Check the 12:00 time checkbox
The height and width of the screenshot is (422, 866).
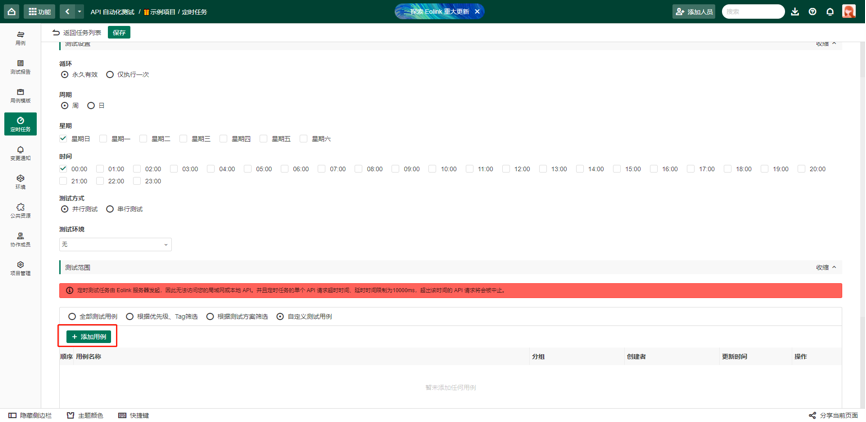506,168
